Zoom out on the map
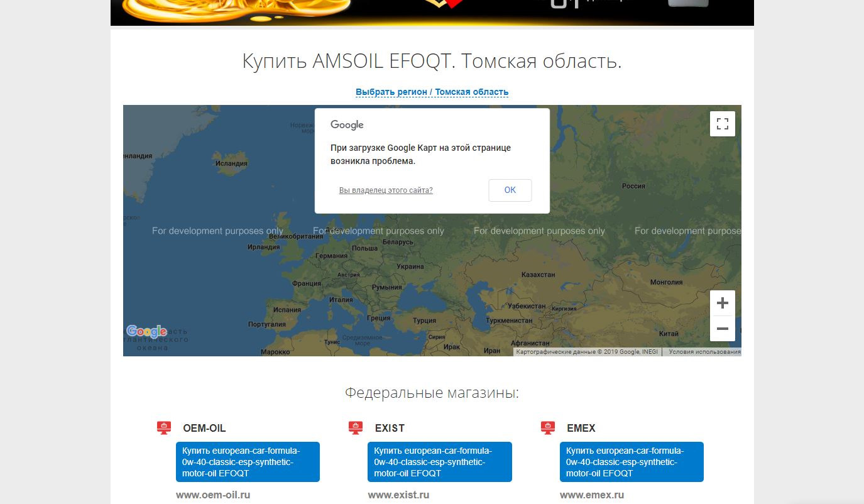 pyautogui.click(x=722, y=329)
